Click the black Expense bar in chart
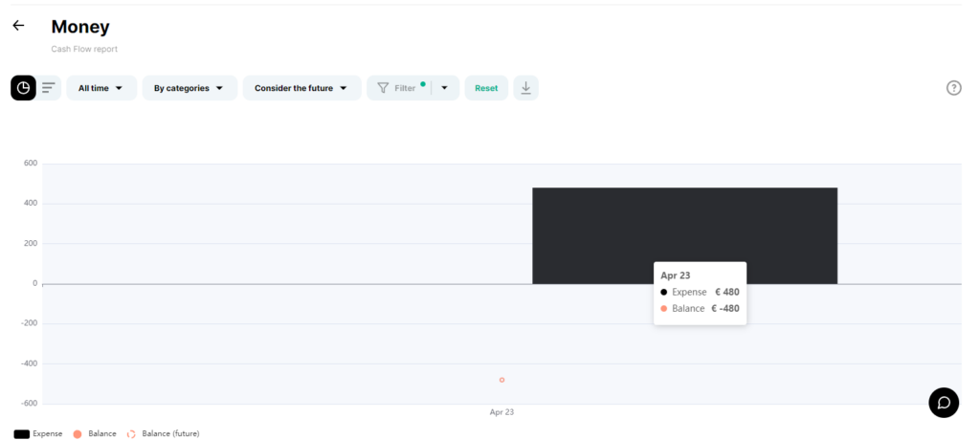 pos(684,235)
